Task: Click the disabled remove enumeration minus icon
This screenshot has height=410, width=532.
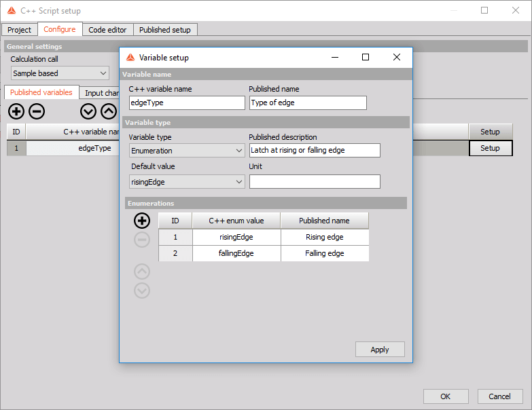Action: (142, 240)
